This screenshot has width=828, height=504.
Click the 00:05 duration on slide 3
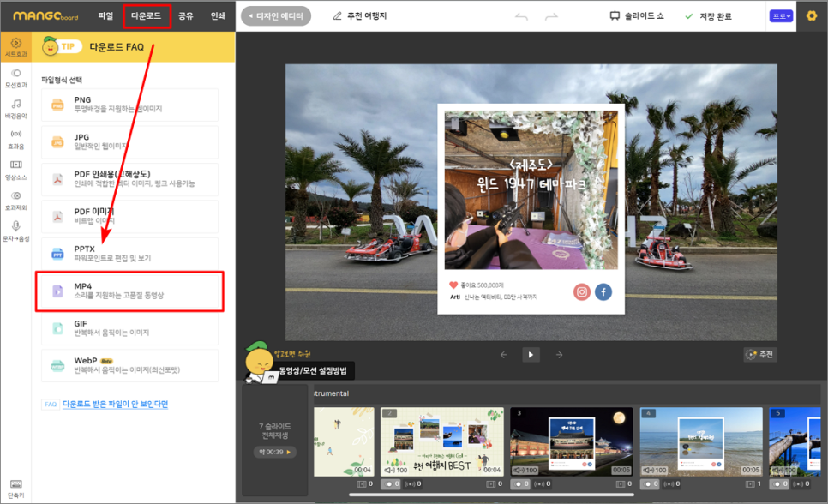click(621, 470)
